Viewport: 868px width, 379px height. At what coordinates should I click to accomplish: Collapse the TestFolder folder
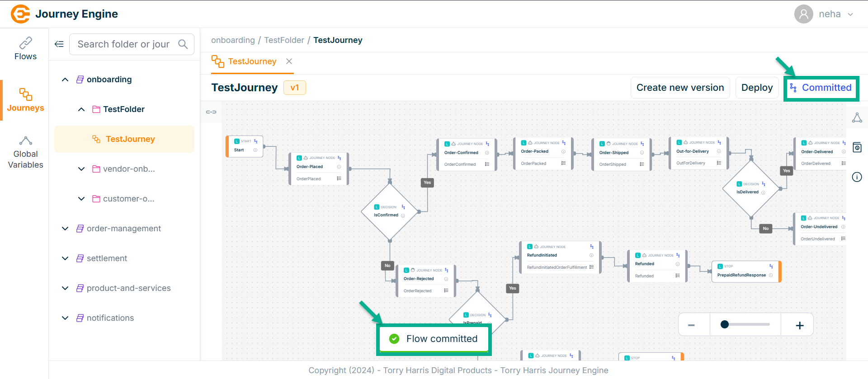click(x=81, y=109)
